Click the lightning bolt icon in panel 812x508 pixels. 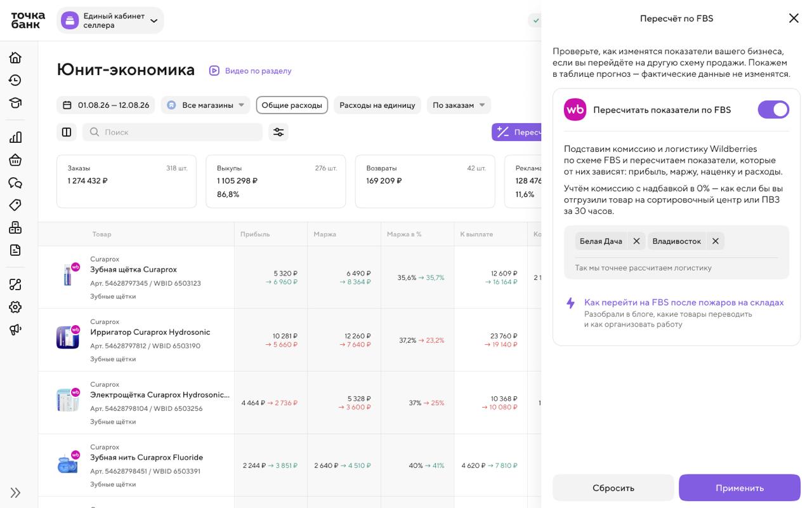[x=570, y=303]
